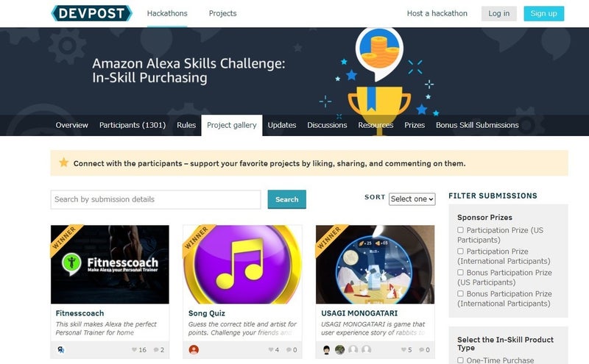Enable the One-Time Purchase checkbox
The width and height of the screenshot is (589, 364).
(x=460, y=360)
